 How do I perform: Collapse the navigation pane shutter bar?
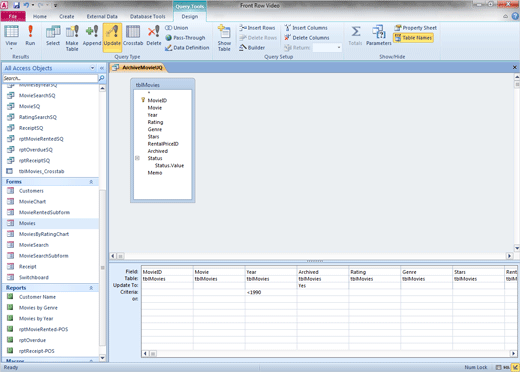(x=102, y=68)
